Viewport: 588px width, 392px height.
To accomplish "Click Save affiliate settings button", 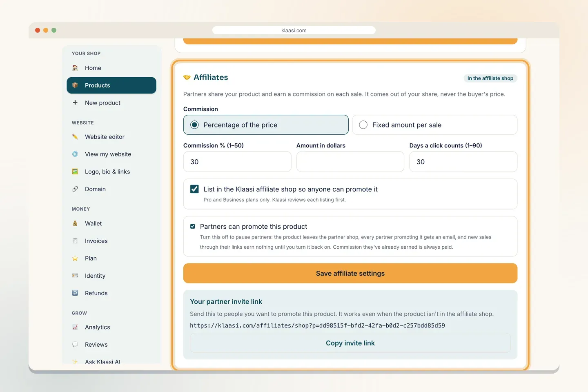I will [350, 273].
